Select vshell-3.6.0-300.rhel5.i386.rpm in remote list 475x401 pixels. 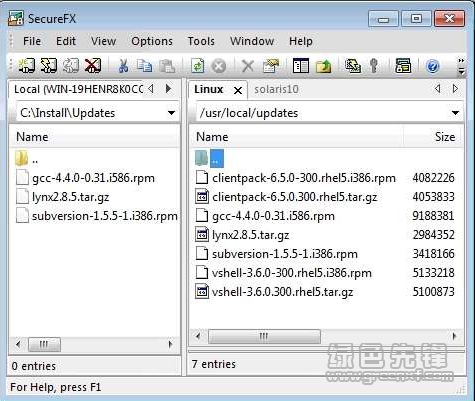(292, 273)
